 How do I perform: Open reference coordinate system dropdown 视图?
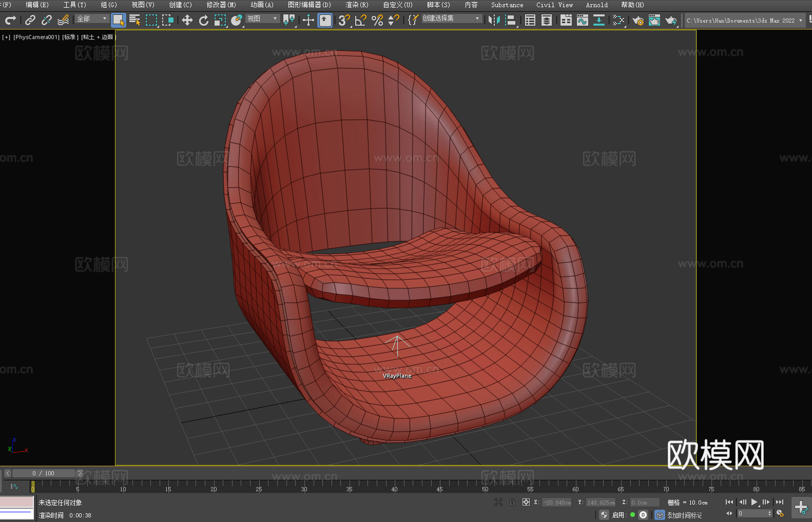pos(262,18)
